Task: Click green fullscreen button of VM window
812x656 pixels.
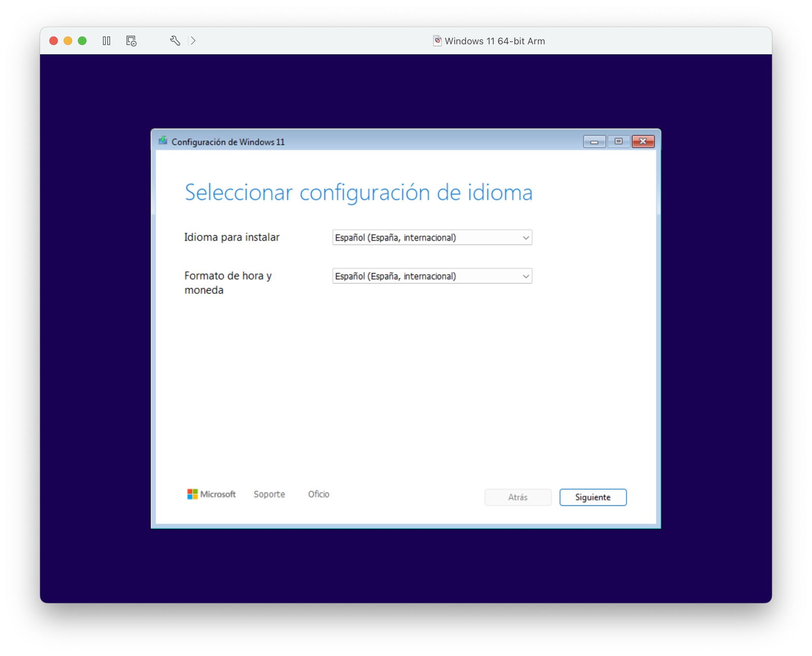Action: tap(82, 41)
